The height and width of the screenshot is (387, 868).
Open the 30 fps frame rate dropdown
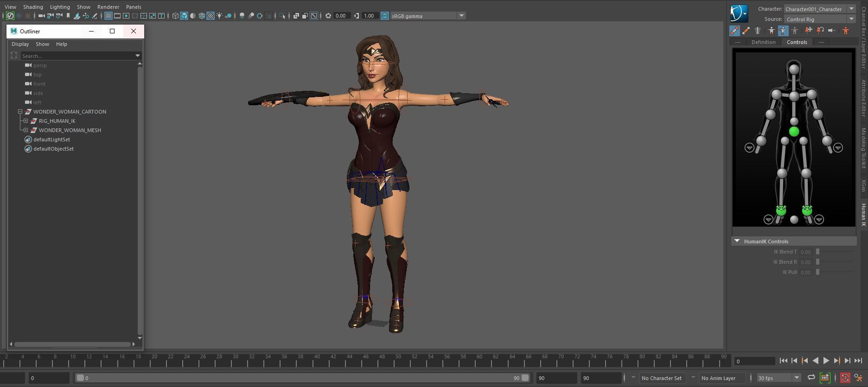(779, 378)
